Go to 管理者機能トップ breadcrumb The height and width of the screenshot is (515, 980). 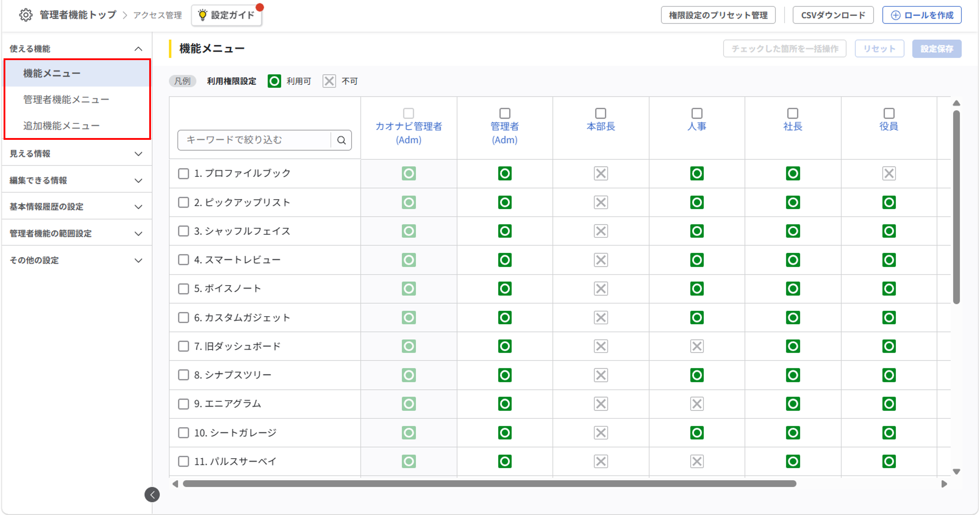click(x=78, y=15)
